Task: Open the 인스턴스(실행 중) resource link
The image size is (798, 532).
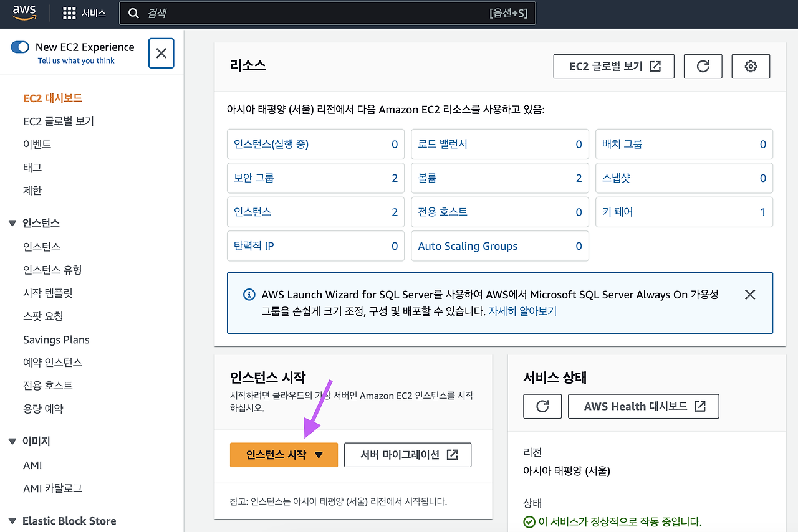Action: (x=271, y=144)
